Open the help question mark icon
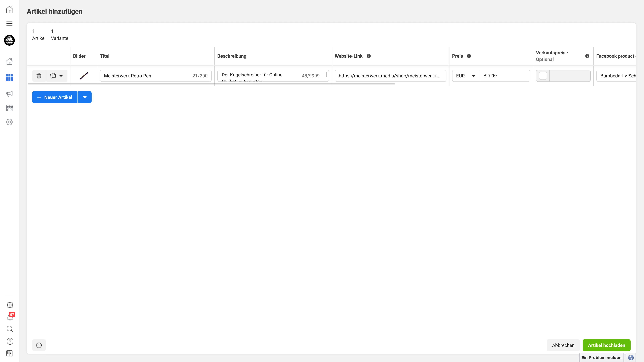Image resolution: width=644 pixels, height=362 pixels. 10,341
